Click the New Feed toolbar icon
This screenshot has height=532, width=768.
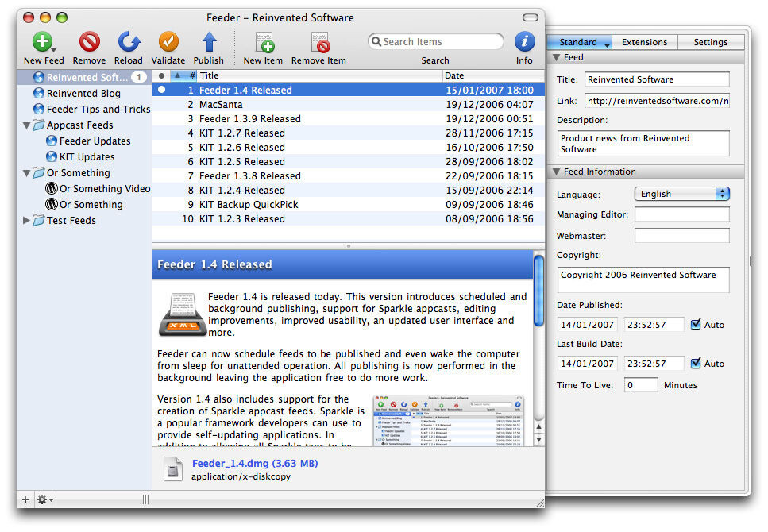tap(43, 41)
